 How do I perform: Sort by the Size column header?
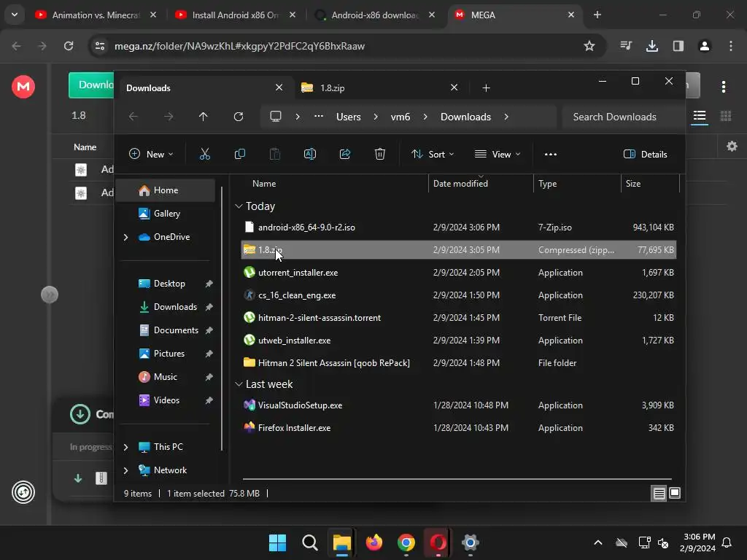(x=650, y=183)
